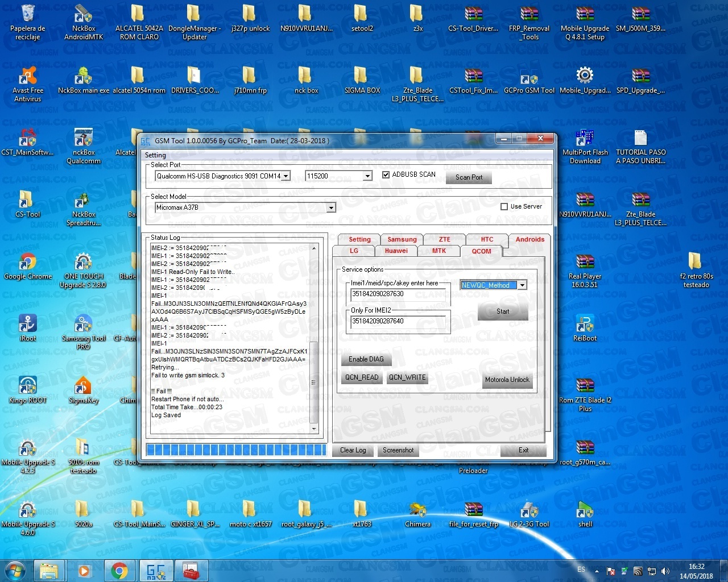728x582 pixels.
Task: Click the Status Log vertical scrollbar
Action: pyautogui.click(x=314, y=339)
